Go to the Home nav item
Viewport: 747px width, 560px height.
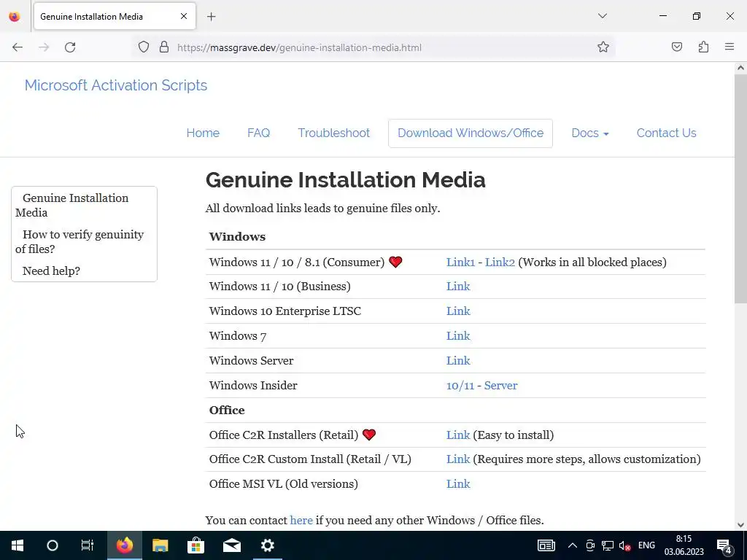203,133
